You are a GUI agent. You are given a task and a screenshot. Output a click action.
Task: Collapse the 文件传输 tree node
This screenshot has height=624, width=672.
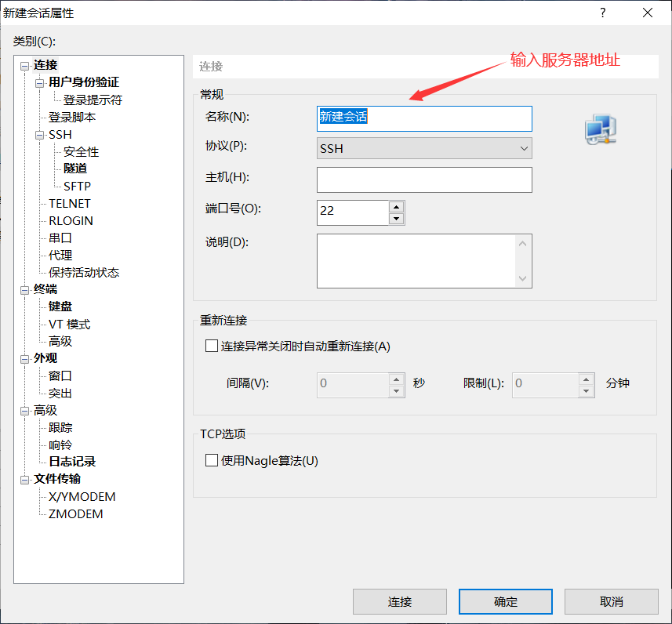click(x=24, y=479)
